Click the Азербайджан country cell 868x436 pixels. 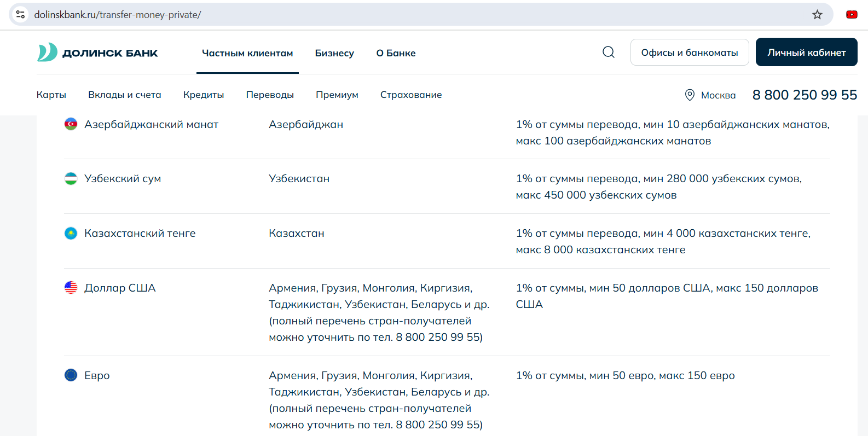pyautogui.click(x=306, y=124)
